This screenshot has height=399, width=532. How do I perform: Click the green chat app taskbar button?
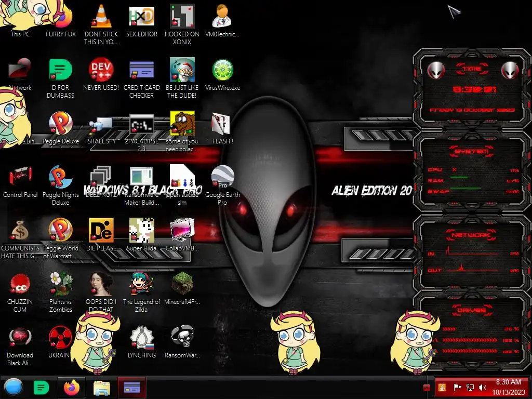pyautogui.click(x=41, y=388)
